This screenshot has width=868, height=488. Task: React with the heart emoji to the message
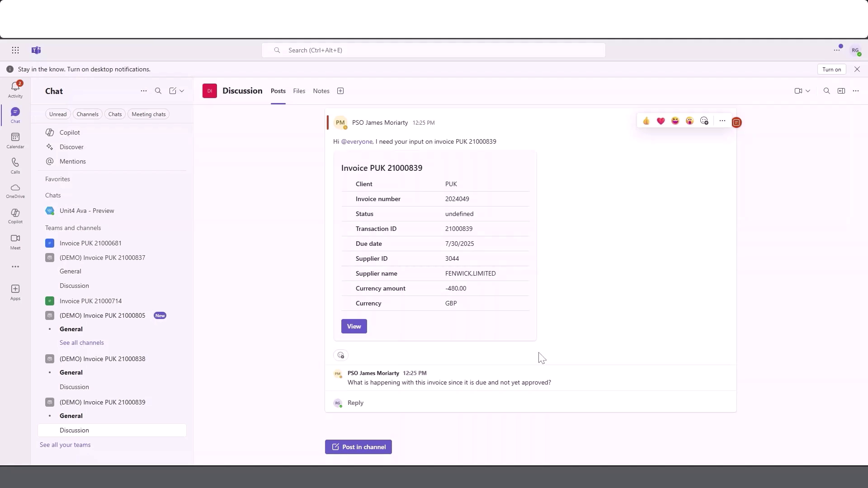point(660,121)
